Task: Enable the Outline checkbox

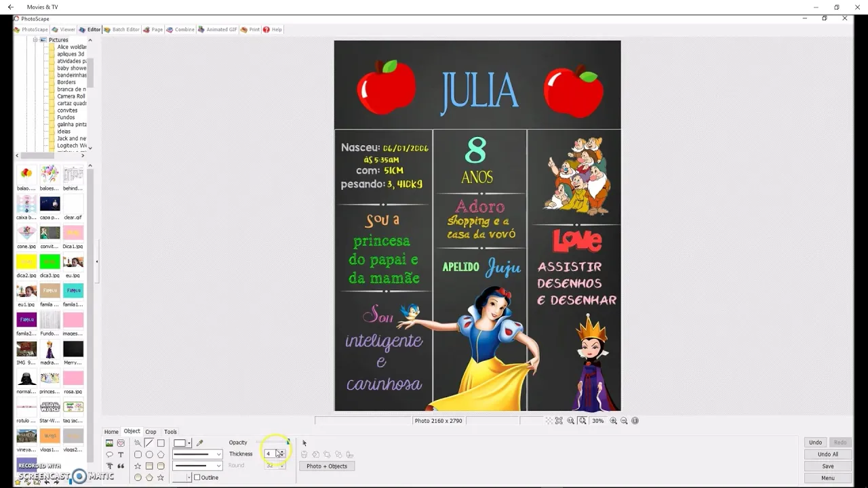Action: coord(197,477)
